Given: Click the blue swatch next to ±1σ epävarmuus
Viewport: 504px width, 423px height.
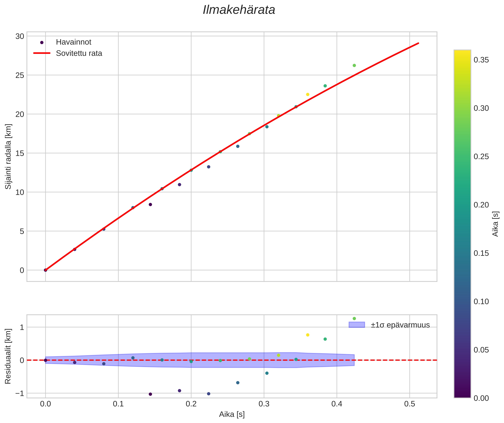Looking at the screenshot, I should tap(357, 325).
